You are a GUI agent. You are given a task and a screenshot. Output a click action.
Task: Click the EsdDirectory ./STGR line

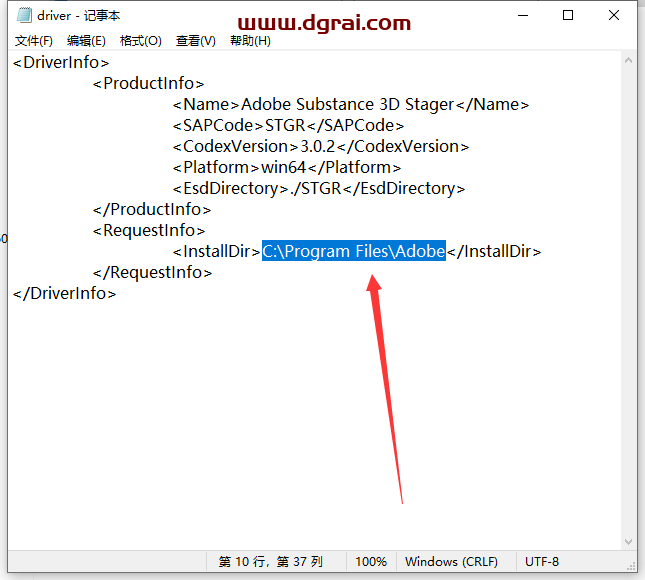click(x=319, y=188)
